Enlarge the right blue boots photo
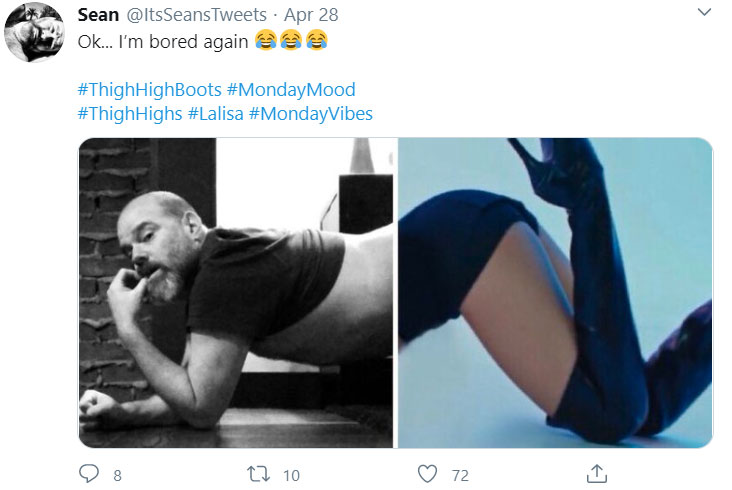The height and width of the screenshot is (490, 732). point(555,292)
